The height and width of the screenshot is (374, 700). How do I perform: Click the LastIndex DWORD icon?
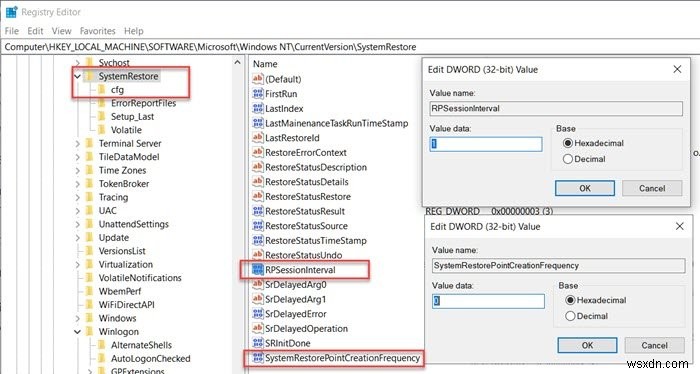(258, 108)
